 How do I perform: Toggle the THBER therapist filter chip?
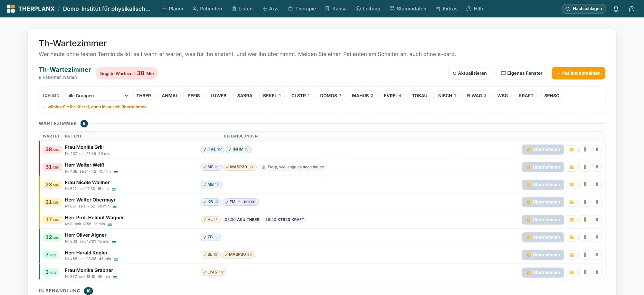144,96
